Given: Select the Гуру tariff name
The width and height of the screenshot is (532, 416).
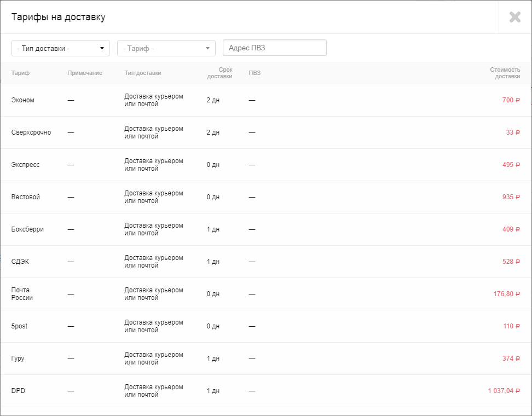Looking at the screenshot, I should coord(18,359).
